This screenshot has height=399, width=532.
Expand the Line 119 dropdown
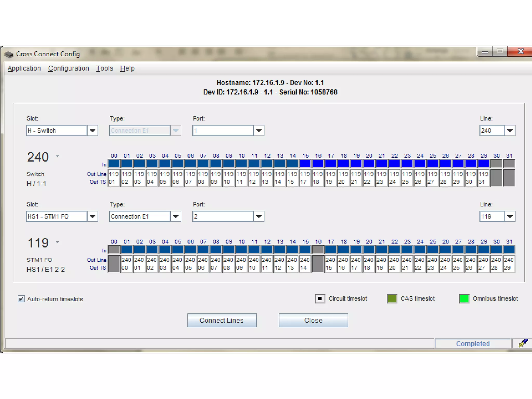coord(510,217)
